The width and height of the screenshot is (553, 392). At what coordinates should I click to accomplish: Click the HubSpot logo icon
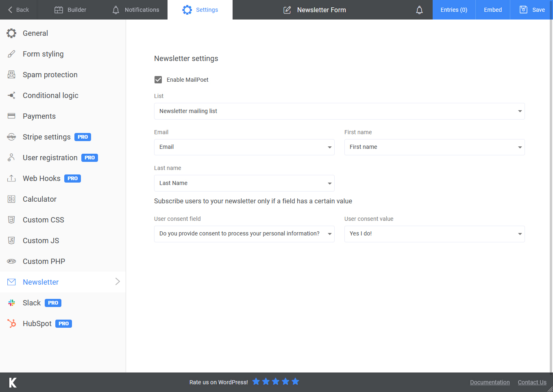click(x=11, y=324)
